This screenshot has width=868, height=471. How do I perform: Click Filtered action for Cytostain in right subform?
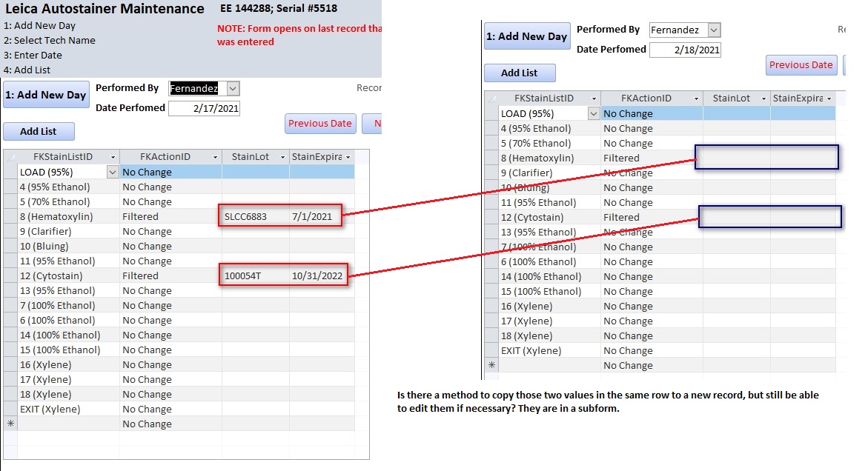click(652, 217)
